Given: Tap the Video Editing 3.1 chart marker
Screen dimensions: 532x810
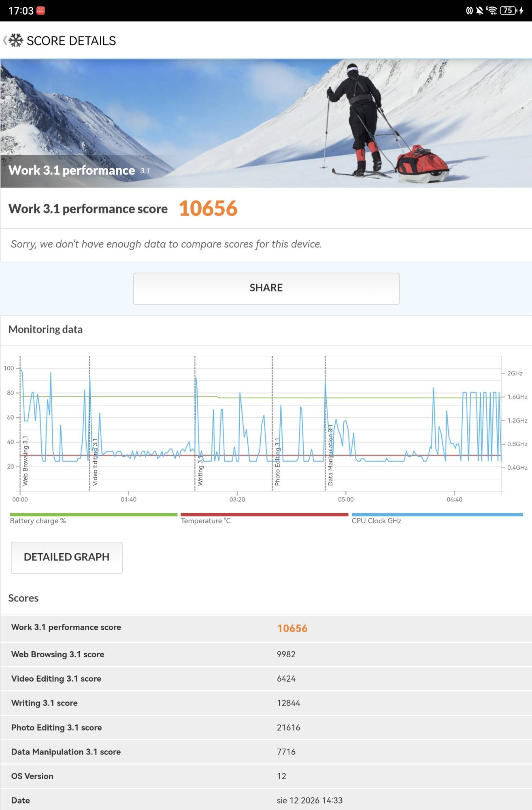Looking at the screenshot, I should point(95,462).
